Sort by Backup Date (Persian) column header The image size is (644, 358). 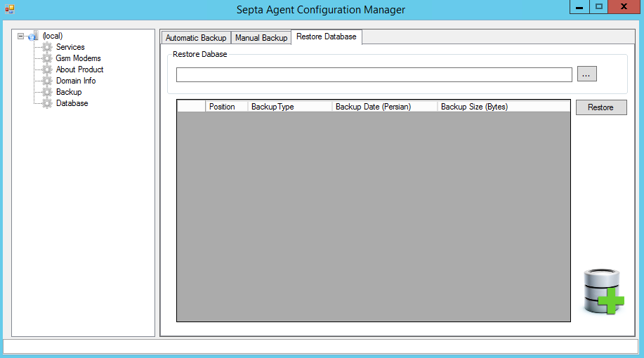pos(385,106)
